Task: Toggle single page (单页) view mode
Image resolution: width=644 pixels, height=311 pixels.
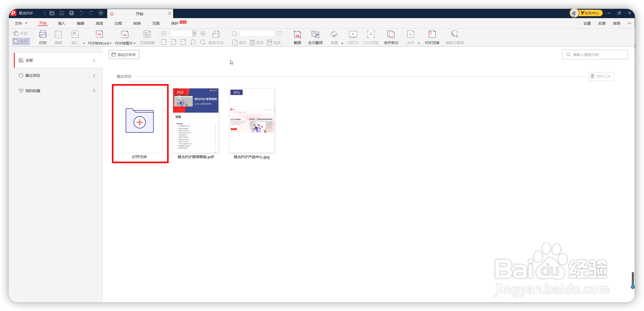Action: click(x=239, y=43)
